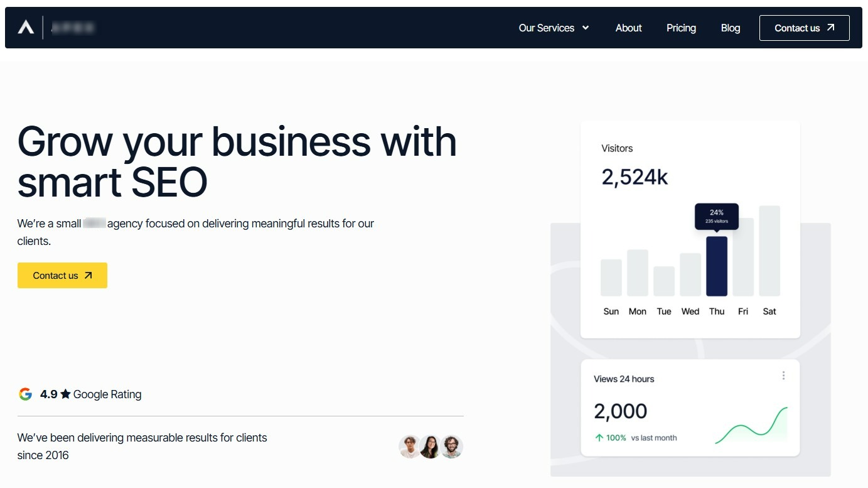
Task: Click the bearded man's avatar on right
Action: 451,447
